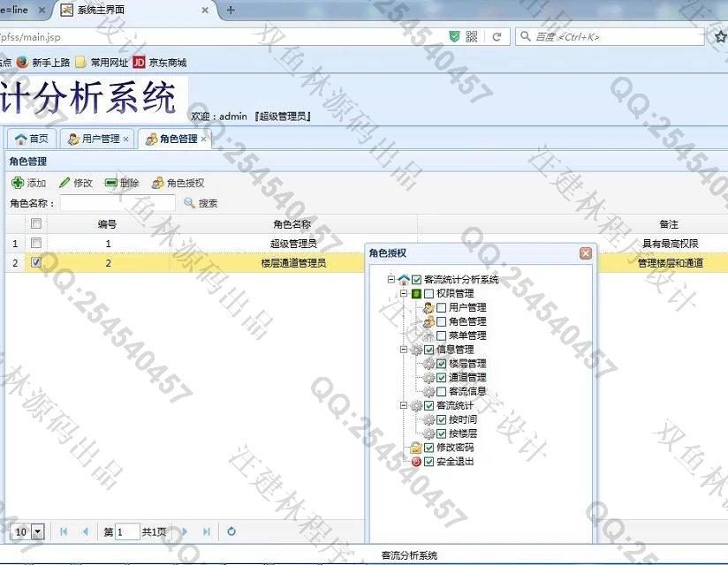Click the Delete (删除) toolbar icon
This screenshot has height=565, width=728.
tap(111, 183)
